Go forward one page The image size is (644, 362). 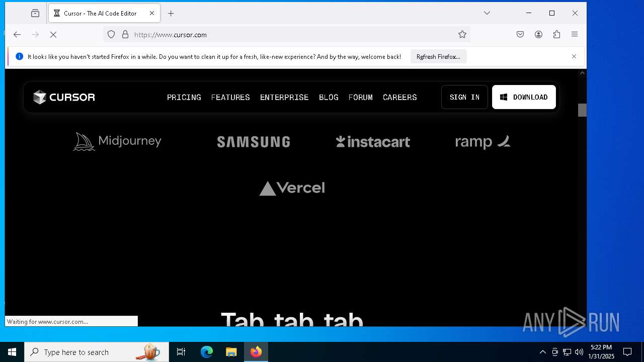pos(35,35)
